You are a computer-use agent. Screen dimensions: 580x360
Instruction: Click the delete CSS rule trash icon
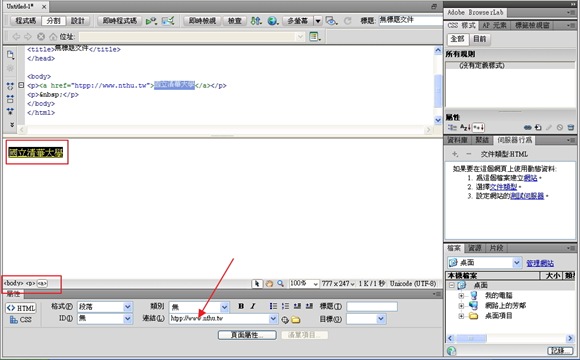pos(571,128)
